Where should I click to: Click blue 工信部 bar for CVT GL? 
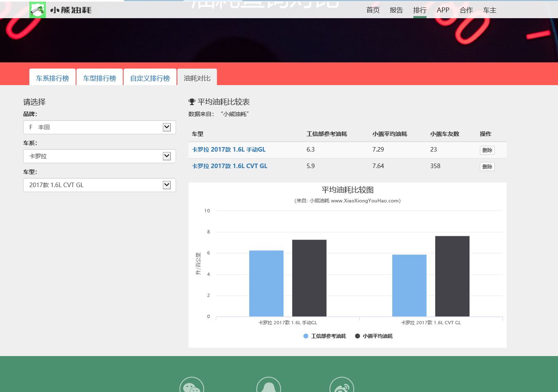coord(409,285)
